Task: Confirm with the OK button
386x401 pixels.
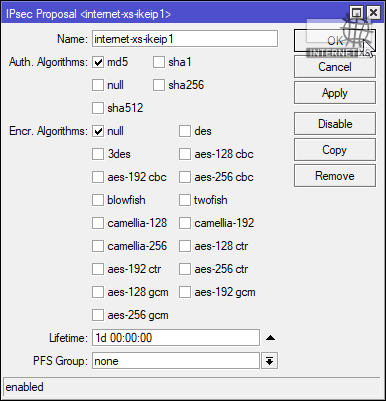Action: coord(335,41)
